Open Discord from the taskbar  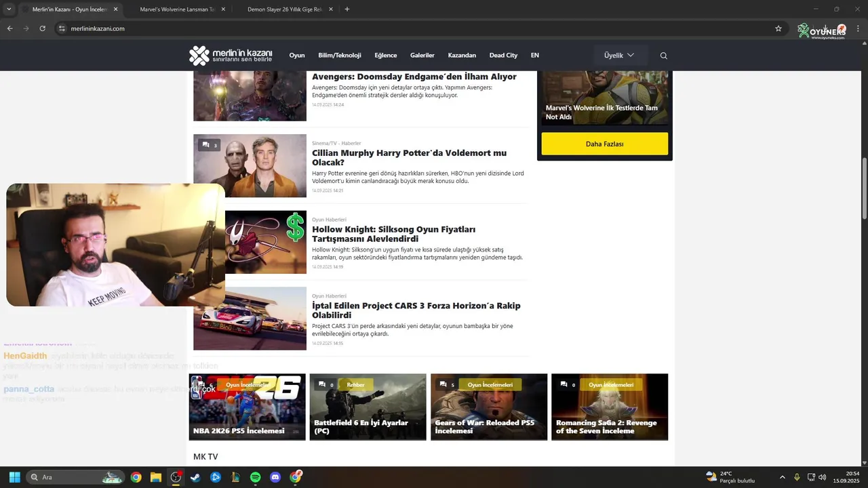click(x=275, y=477)
